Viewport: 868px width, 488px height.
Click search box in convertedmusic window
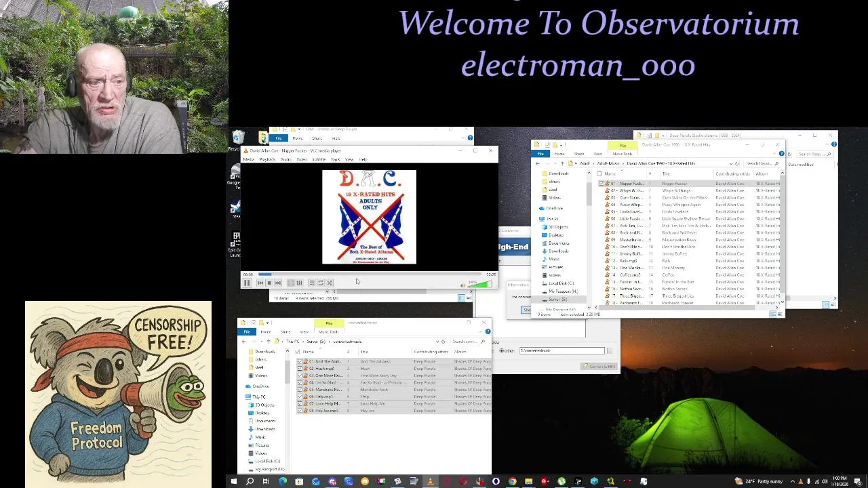469,342
